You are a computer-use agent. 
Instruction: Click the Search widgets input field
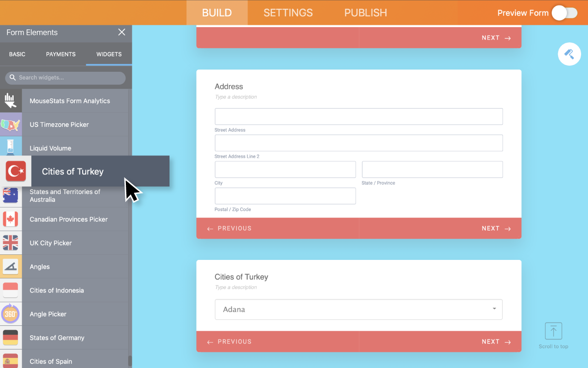tap(69, 78)
